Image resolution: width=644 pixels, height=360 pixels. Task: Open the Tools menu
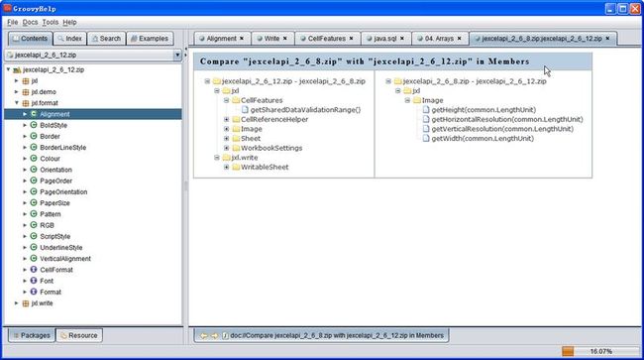point(51,22)
